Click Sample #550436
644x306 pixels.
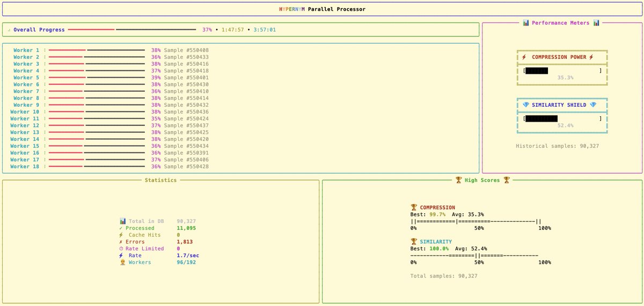186,112
